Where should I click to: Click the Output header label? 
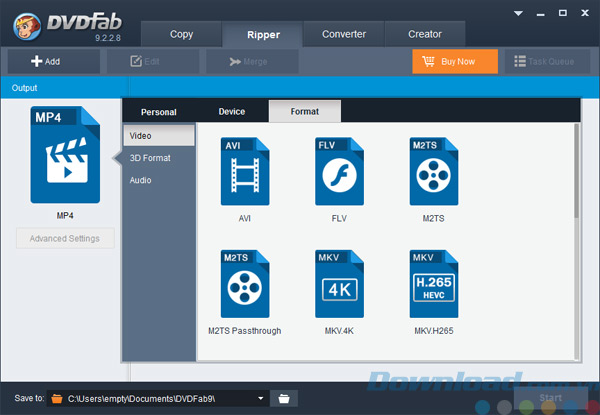(x=24, y=88)
